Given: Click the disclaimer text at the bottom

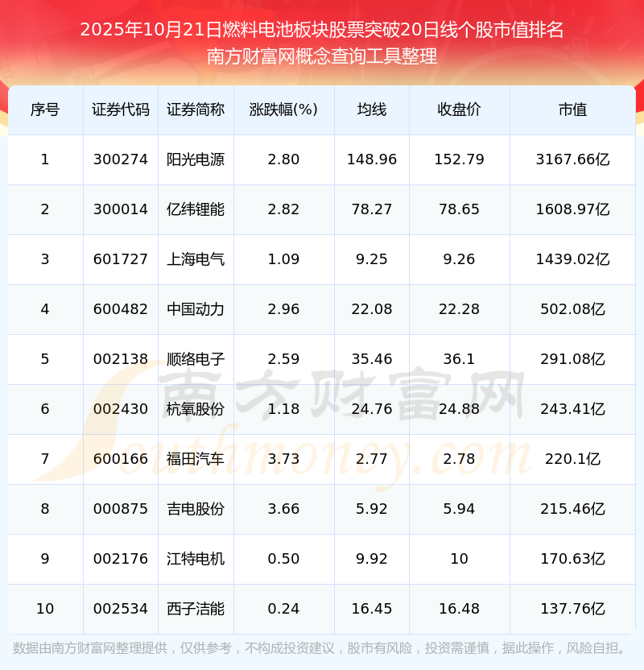Looking at the screenshot, I should (x=320, y=648).
